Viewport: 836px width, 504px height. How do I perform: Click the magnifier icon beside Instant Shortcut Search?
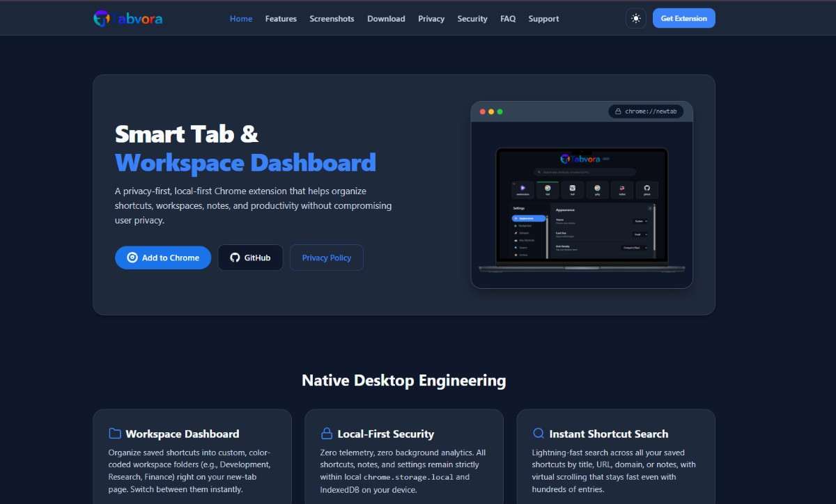[539, 434]
